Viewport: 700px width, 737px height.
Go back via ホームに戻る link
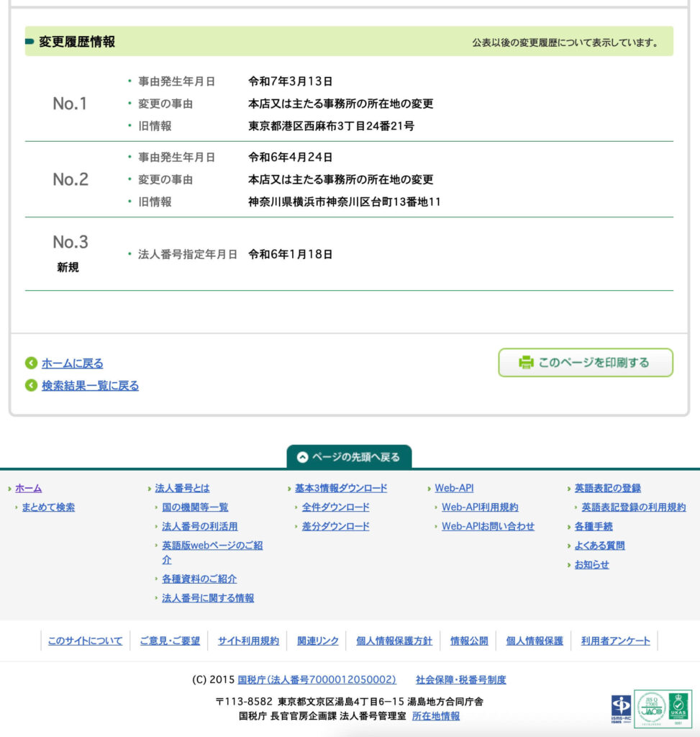73,363
